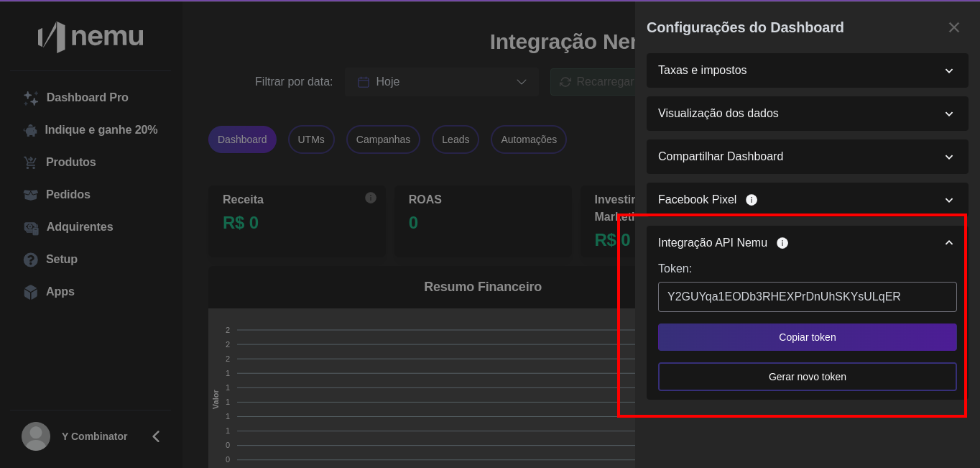Switch to the Leads tab
This screenshot has width=980, height=468.
456,139
